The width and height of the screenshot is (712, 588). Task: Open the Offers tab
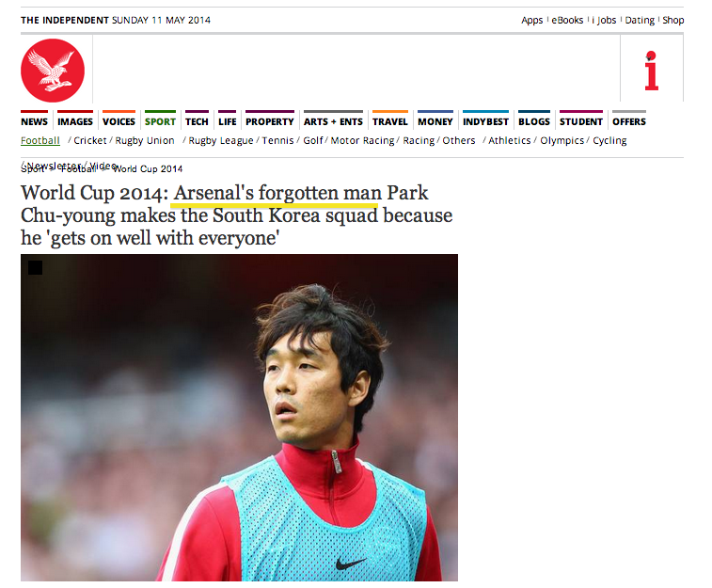click(629, 121)
